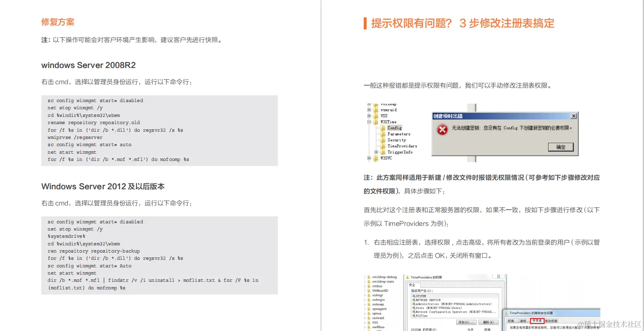Open the 有效权限 tab
The width and height of the screenshot is (644, 331).
pyautogui.click(x=551, y=321)
